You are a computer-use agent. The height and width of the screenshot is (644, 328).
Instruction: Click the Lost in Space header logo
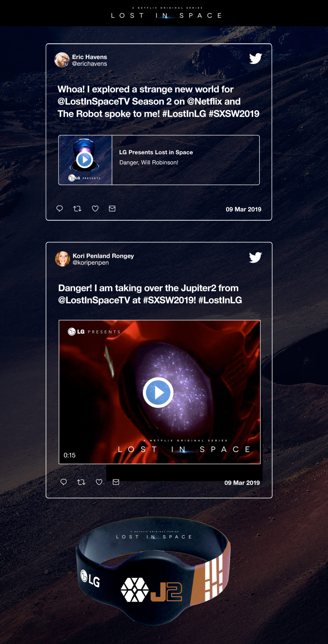click(166, 13)
